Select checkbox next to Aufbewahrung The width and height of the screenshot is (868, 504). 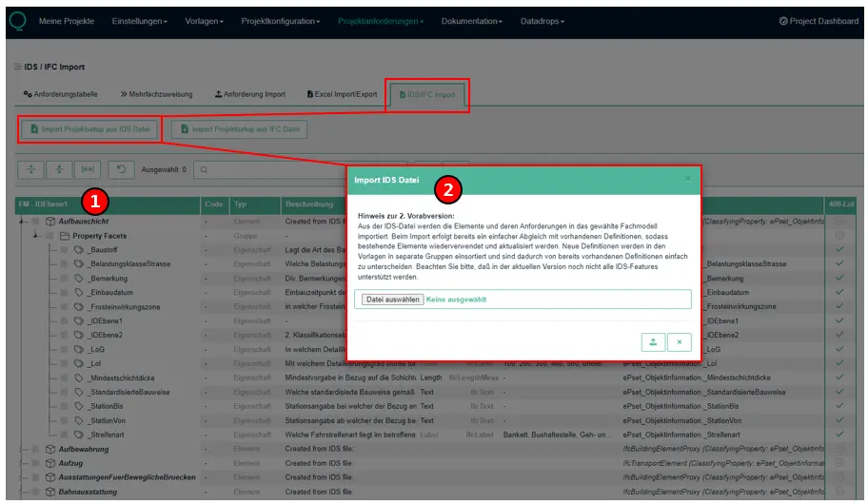[x=36, y=449]
